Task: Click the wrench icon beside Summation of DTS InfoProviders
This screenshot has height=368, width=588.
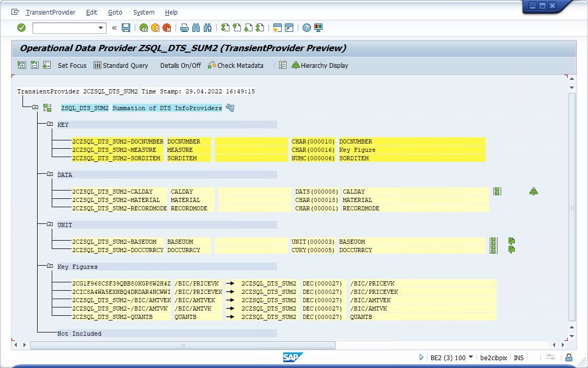Action: (230, 108)
